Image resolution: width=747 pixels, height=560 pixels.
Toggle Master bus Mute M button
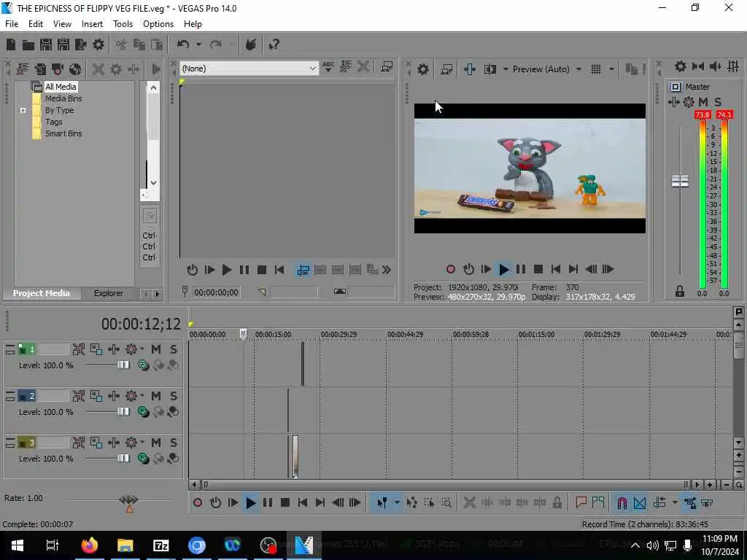(703, 102)
